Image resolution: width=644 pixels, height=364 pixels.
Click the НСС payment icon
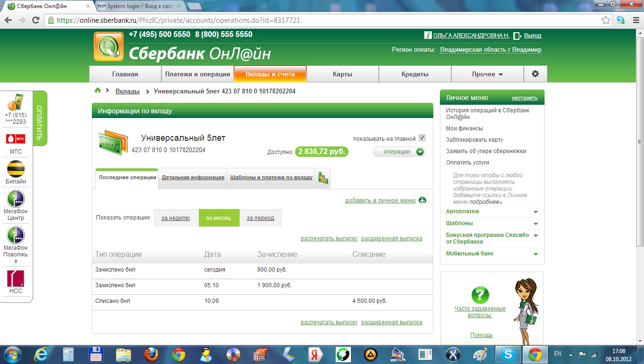16,278
